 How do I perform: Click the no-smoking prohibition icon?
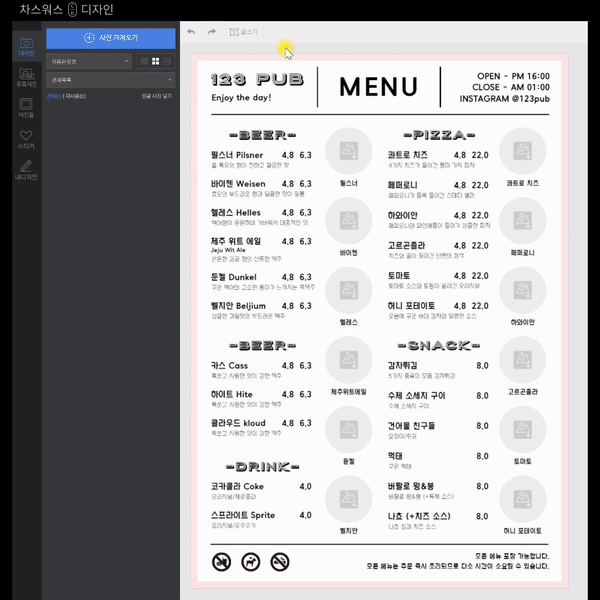280,562
